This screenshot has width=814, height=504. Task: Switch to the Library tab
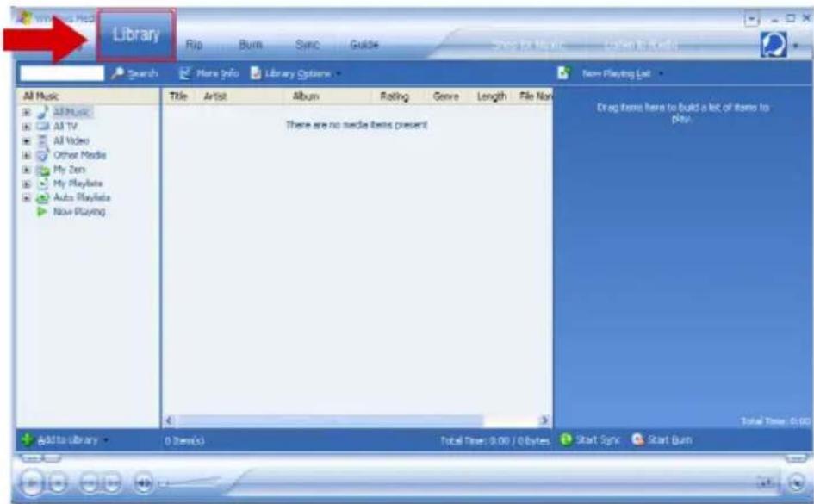[136, 34]
